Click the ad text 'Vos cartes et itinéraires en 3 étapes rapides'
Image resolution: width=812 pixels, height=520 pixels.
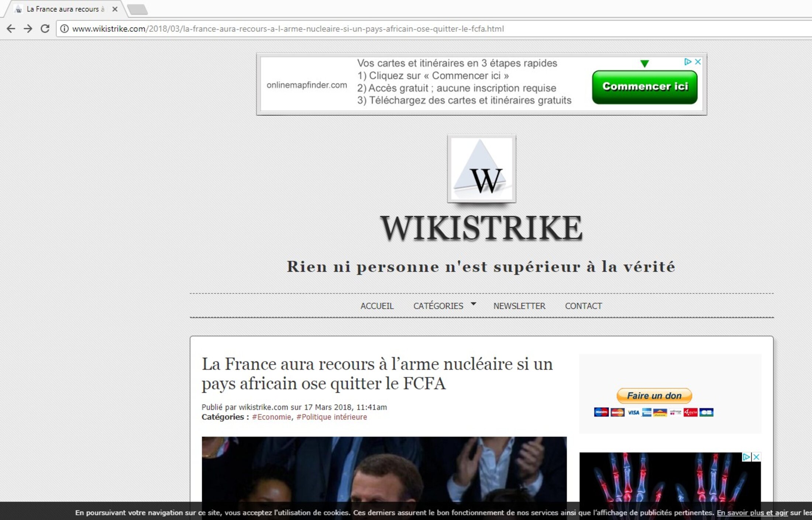point(457,63)
